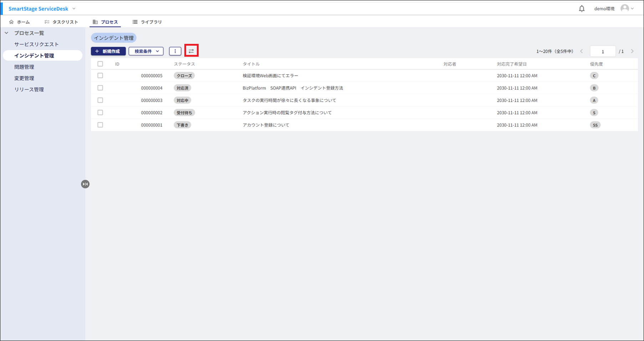The height and width of the screenshot is (341, 644).
Task: Click the notification bell icon
Action: [x=582, y=9]
